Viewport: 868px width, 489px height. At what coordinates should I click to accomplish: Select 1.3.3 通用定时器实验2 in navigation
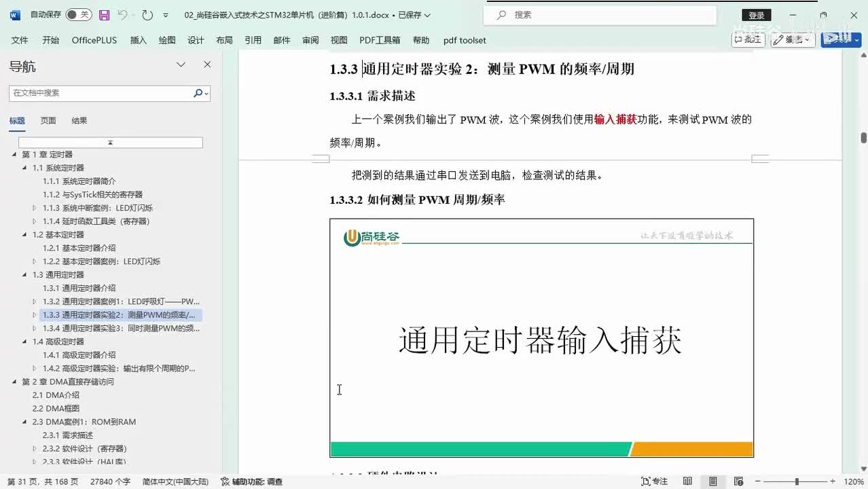coord(121,315)
